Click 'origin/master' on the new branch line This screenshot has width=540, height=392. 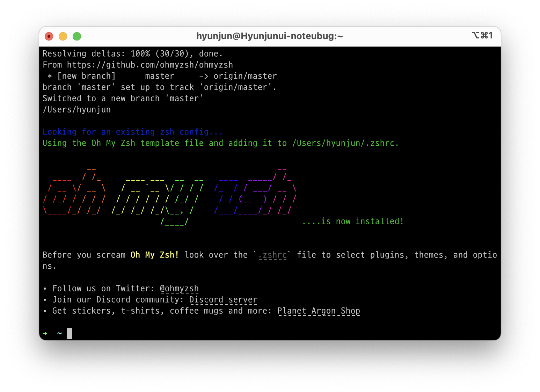(245, 76)
